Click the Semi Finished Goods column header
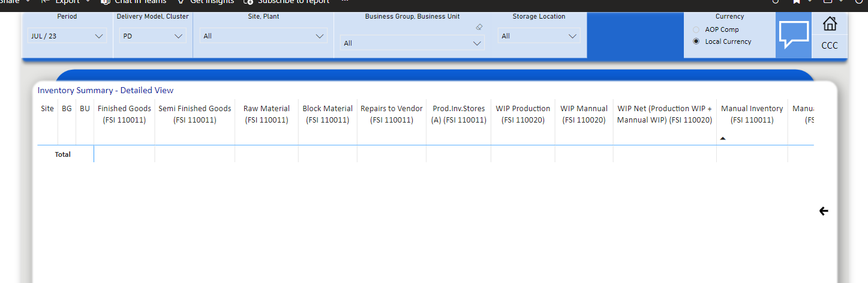868x283 pixels. pos(194,114)
